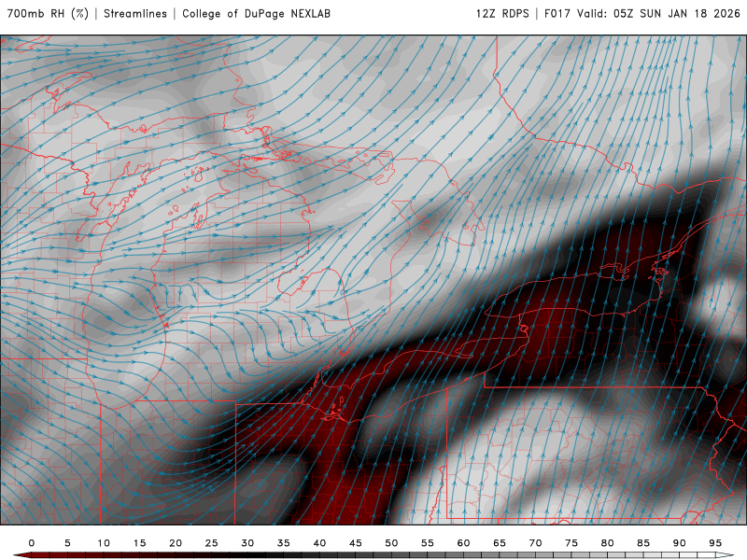
Task: Click the colorbar label '80'
Action: [608, 543]
